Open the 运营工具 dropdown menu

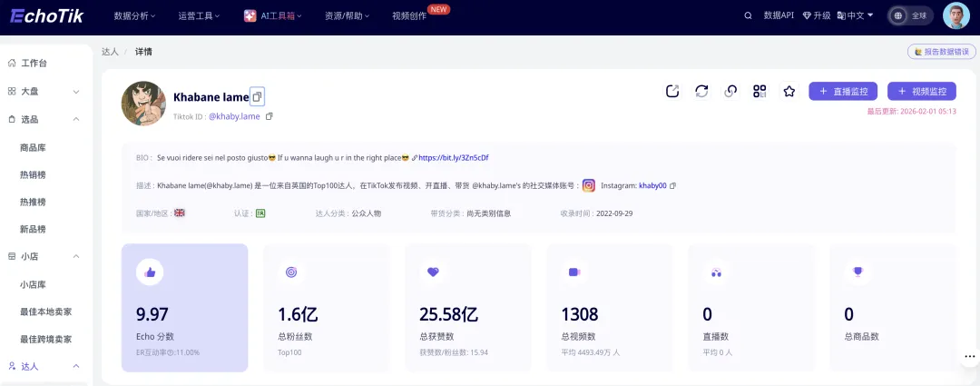click(x=199, y=16)
